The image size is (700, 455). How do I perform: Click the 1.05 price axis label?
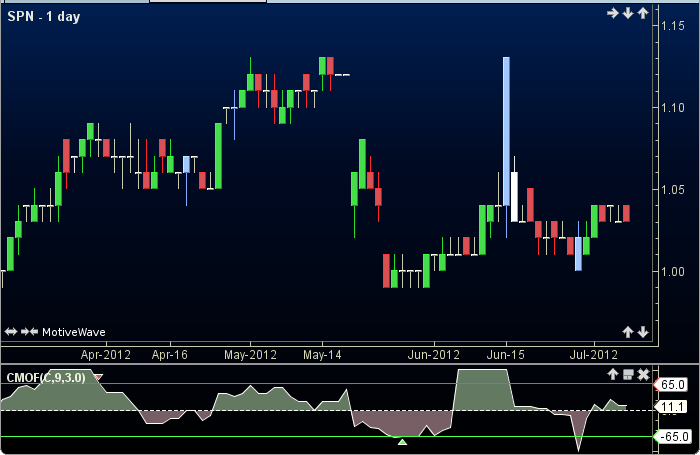[673, 190]
